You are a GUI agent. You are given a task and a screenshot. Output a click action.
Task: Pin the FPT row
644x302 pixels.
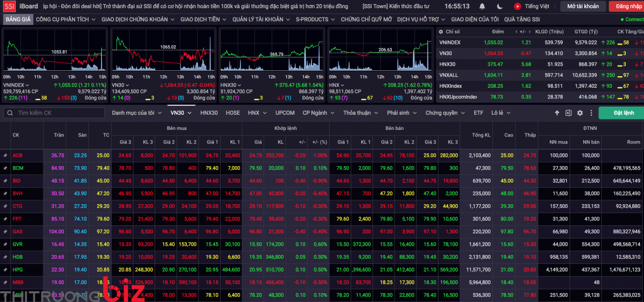coord(5,219)
